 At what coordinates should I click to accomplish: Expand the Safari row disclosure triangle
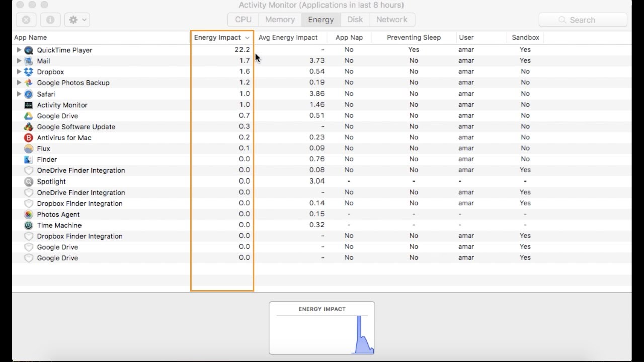[19, 94]
